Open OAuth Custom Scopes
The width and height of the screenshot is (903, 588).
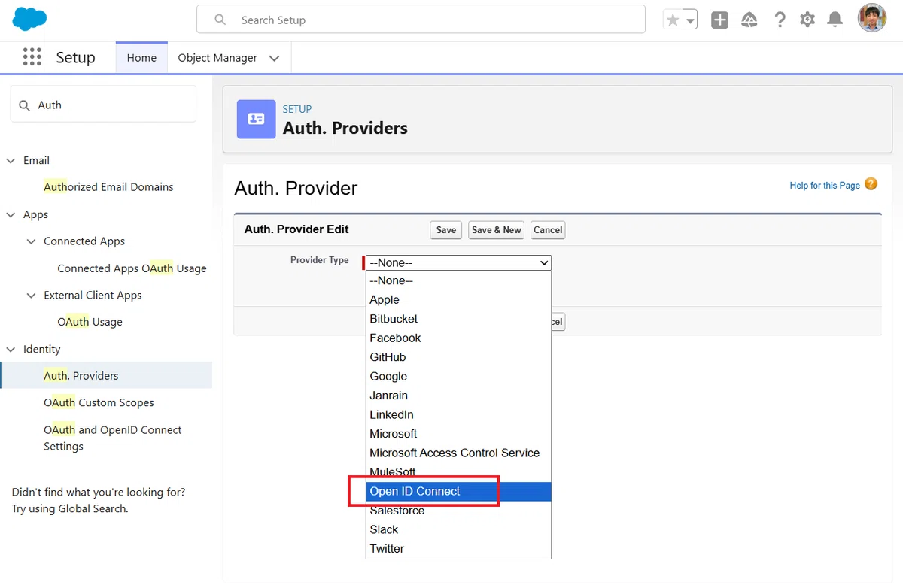point(99,403)
